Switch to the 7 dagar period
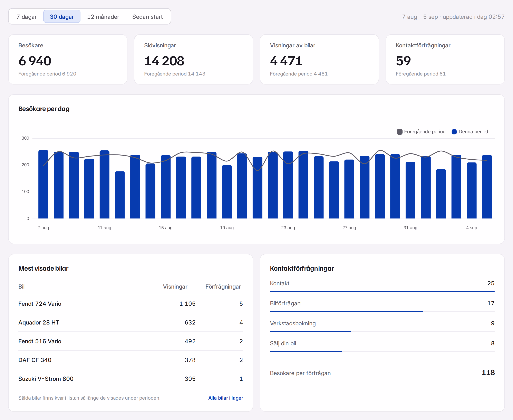The image size is (513, 420). tap(26, 17)
